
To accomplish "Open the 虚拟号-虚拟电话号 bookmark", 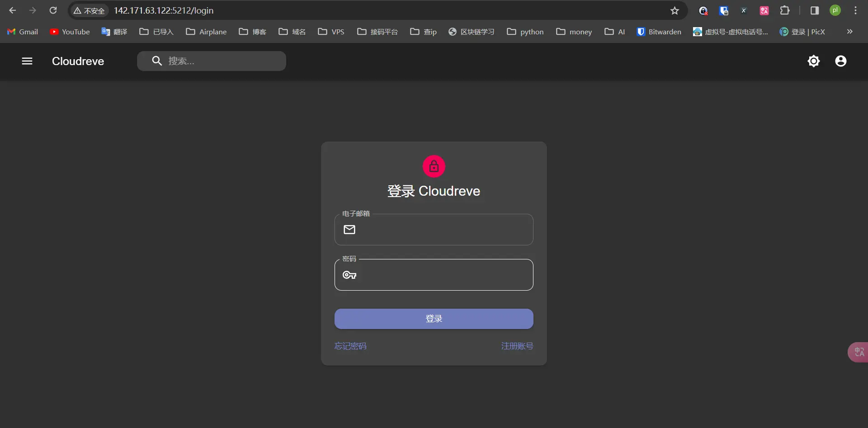I will (x=731, y=32).
